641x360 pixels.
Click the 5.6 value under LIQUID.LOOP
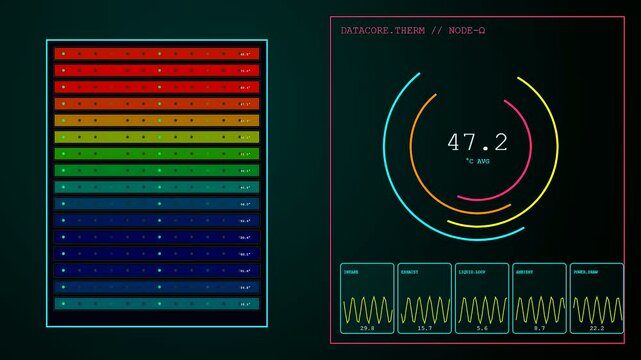482,328
